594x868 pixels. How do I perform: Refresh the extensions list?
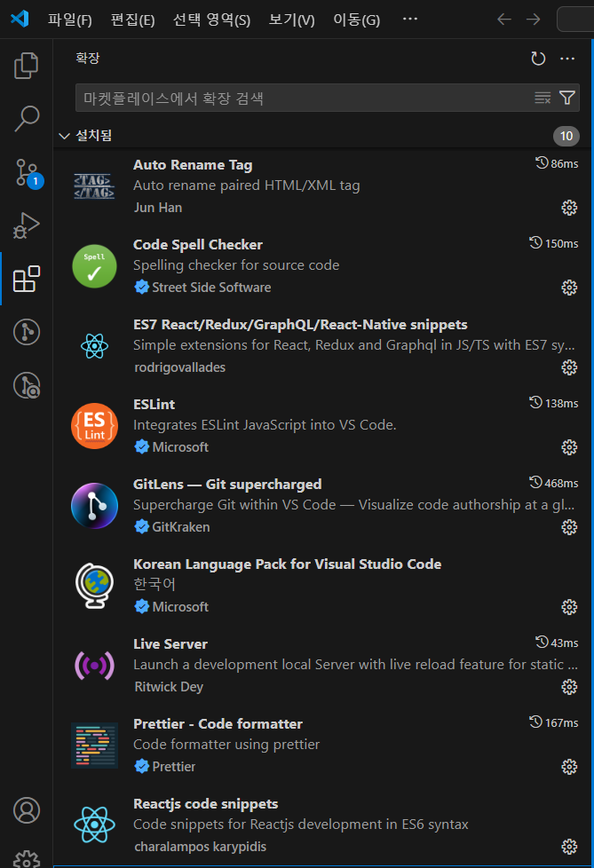tap(537, 59)
